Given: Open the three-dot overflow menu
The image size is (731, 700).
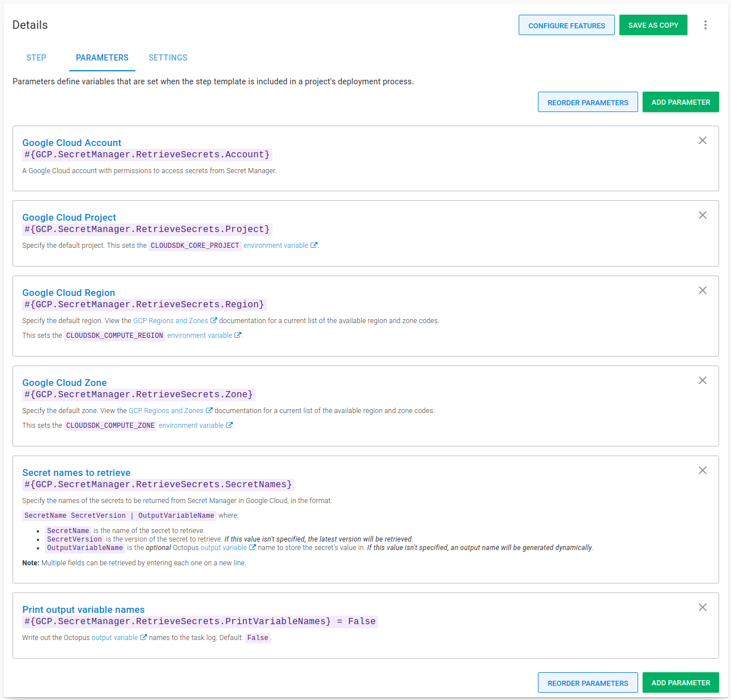Looking at the screenshot, I should click(x=705, y=25).
